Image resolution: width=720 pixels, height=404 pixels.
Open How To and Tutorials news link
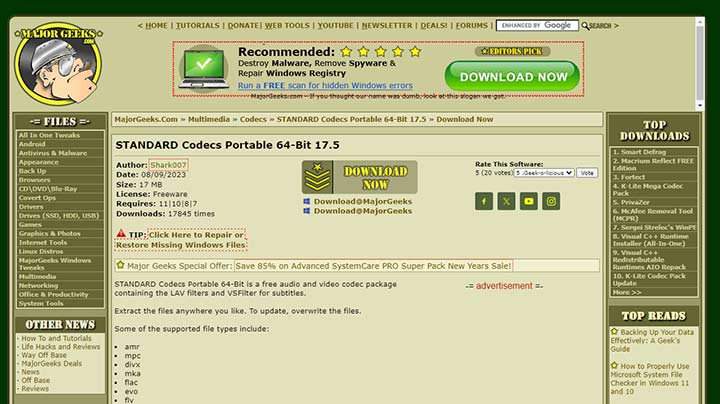tap(56, 338)
